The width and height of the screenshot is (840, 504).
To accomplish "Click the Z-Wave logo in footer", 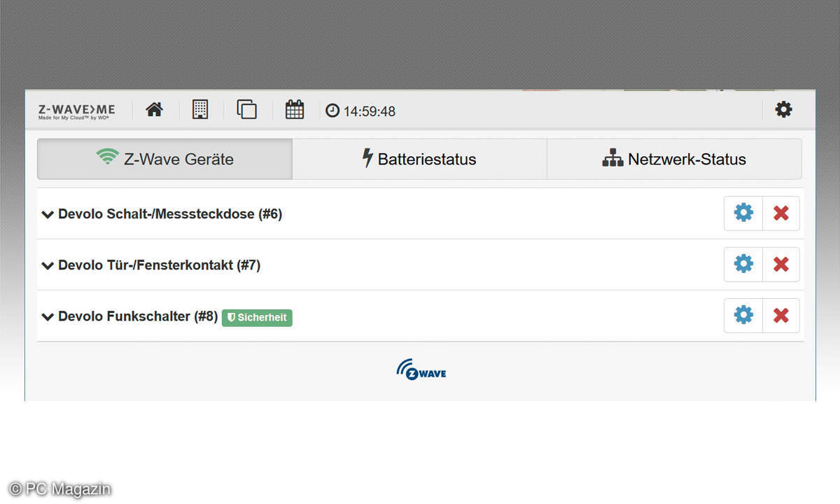I will [x=421, y=369].
